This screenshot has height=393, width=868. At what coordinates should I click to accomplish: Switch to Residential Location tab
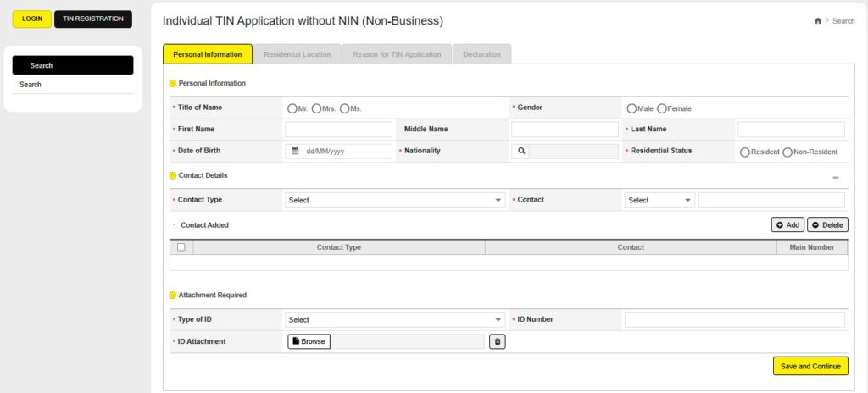click(298, 54)
